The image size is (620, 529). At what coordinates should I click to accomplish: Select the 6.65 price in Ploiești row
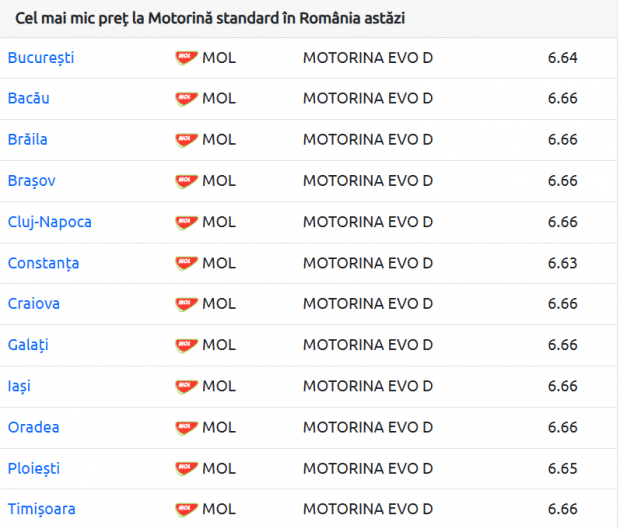pos(562,469)
